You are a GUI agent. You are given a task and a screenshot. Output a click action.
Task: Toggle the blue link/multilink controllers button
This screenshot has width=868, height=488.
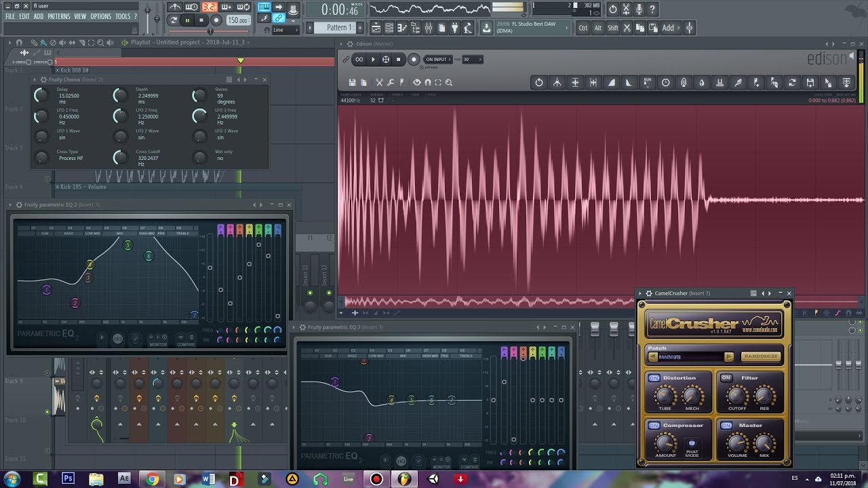point(278,18)
